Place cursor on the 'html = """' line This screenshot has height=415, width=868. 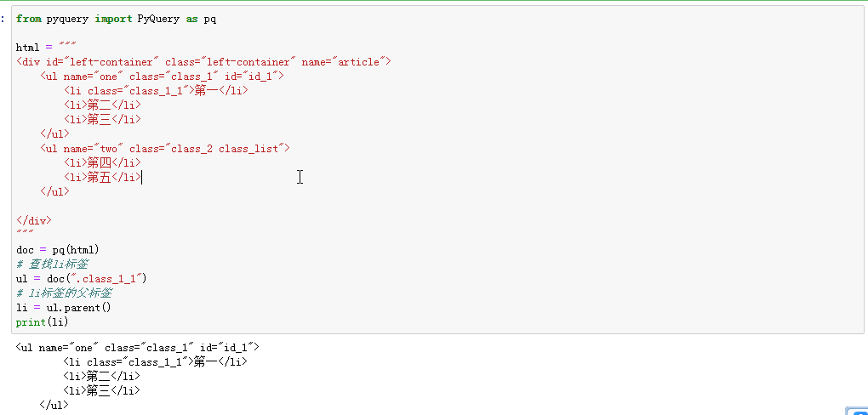[46, 47]
